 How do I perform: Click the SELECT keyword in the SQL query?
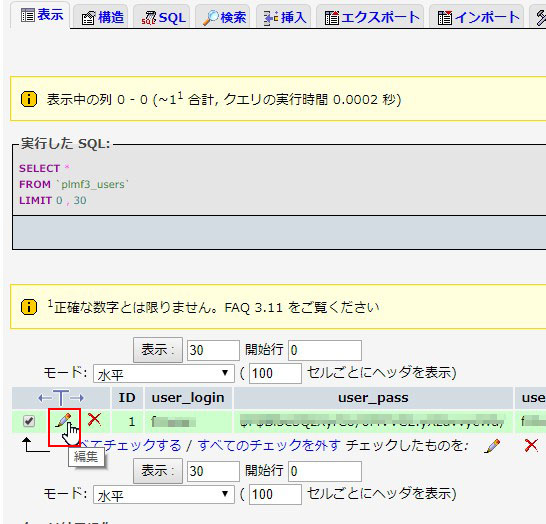pos(39,168)
